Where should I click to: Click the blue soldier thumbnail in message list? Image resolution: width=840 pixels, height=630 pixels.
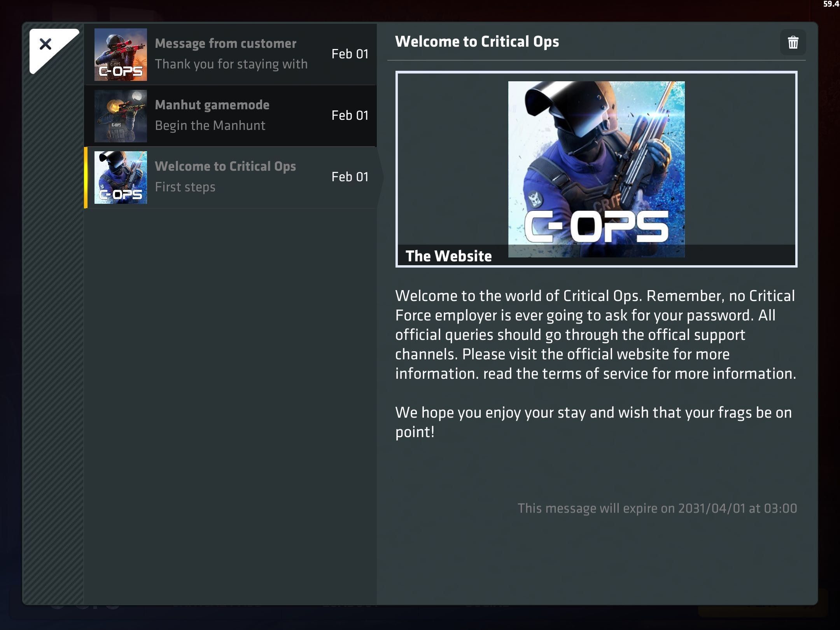pyautogui.click(x=121, y=177)
